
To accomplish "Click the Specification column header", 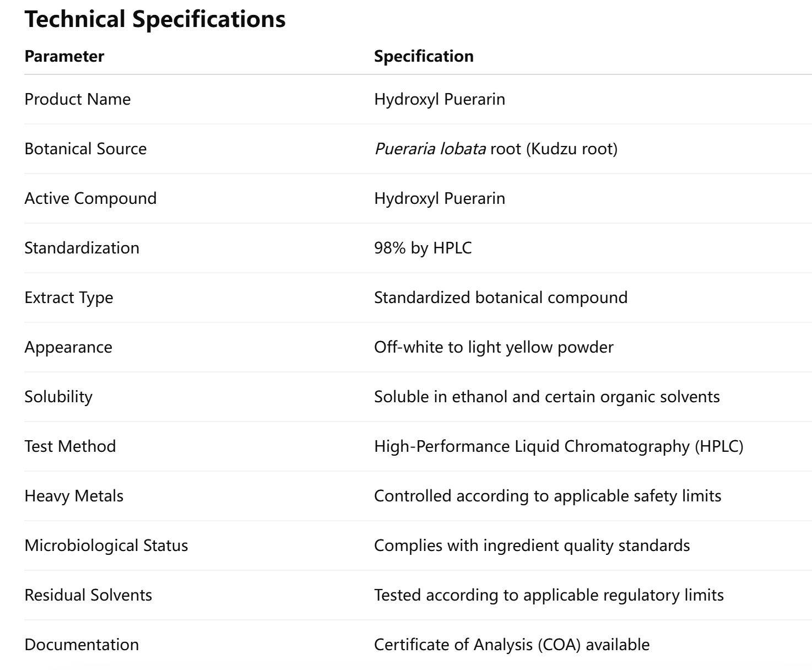I will pyautogui.click(x=424, y=56).
